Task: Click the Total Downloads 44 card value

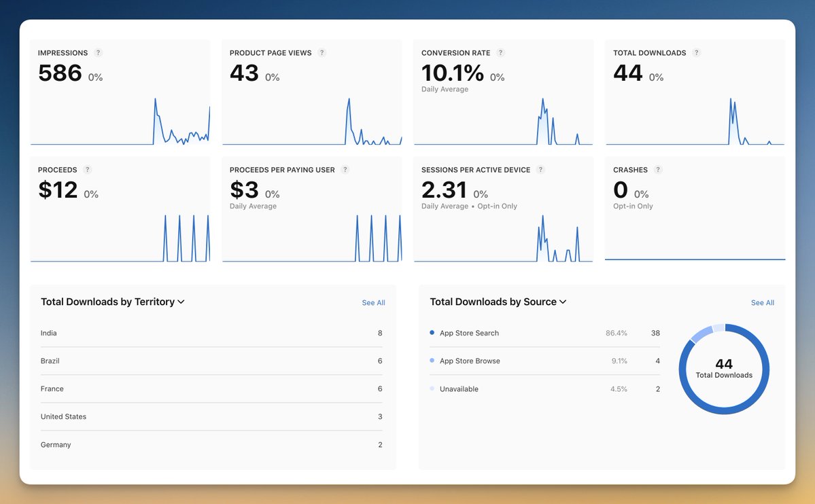Action: [x=628, y=73]
